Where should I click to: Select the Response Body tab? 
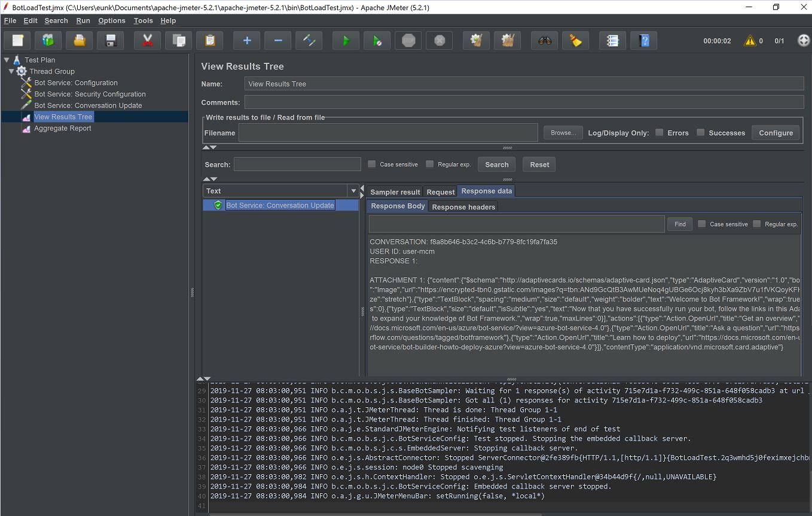click(398, 206)
